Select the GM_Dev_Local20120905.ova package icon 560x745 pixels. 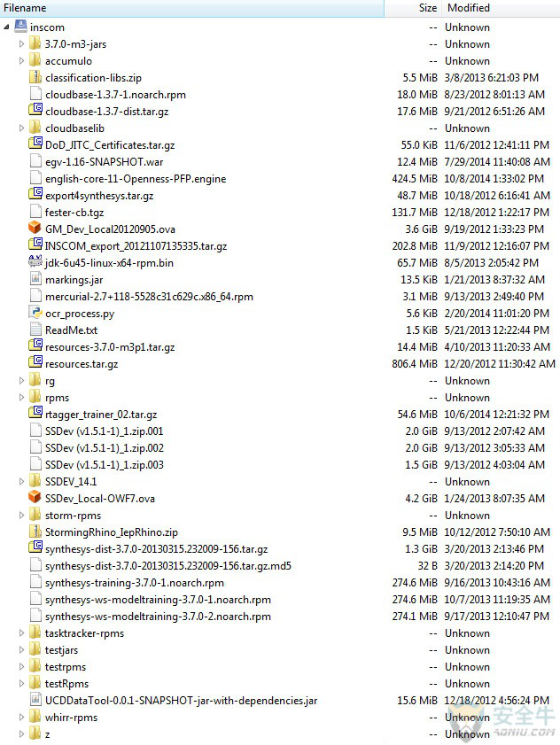click(35, 228)
